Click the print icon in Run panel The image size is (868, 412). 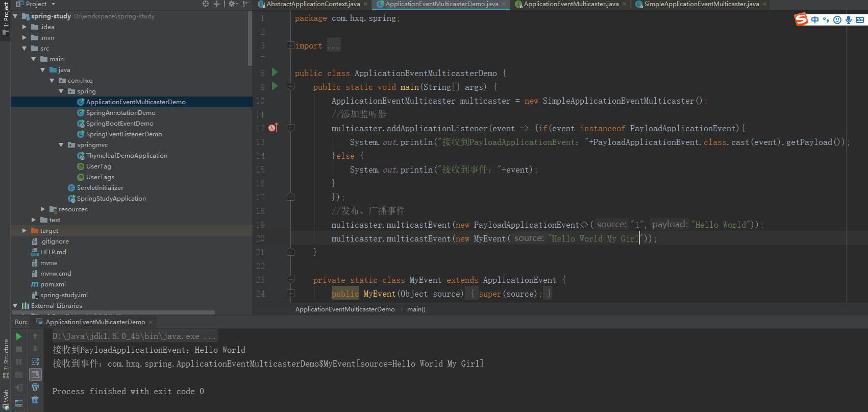35,387
